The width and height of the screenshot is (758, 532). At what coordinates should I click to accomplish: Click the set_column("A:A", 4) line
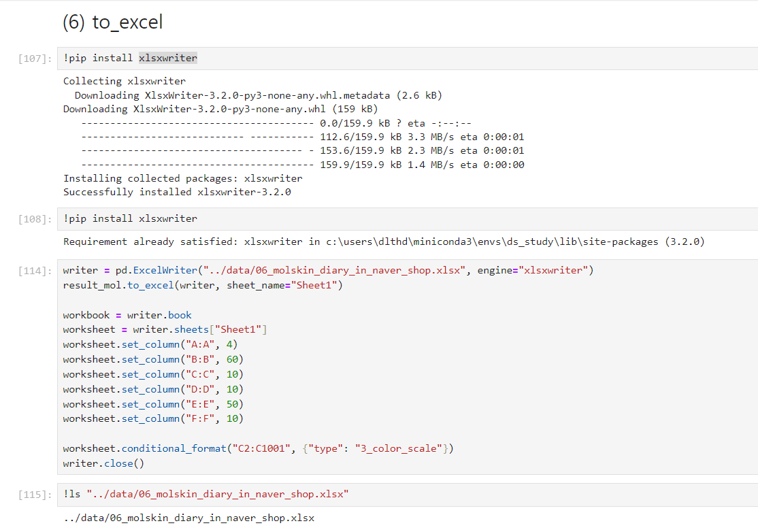coord(150,344)
